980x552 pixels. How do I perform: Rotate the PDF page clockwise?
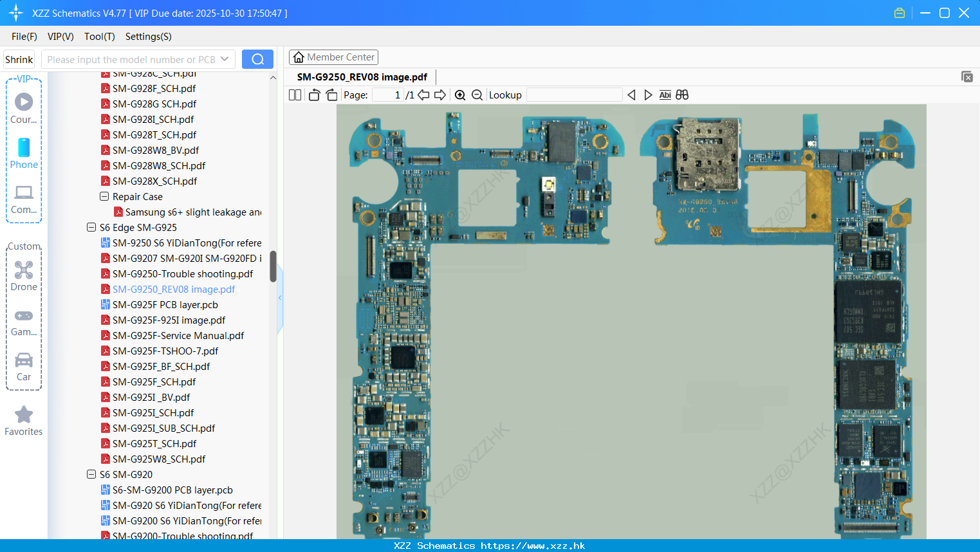(331, 95)
